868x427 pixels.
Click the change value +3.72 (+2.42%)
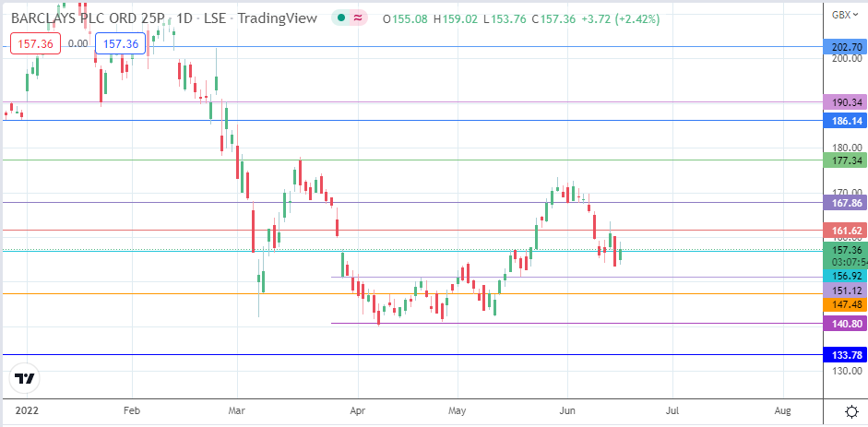[x=623, y=18]
